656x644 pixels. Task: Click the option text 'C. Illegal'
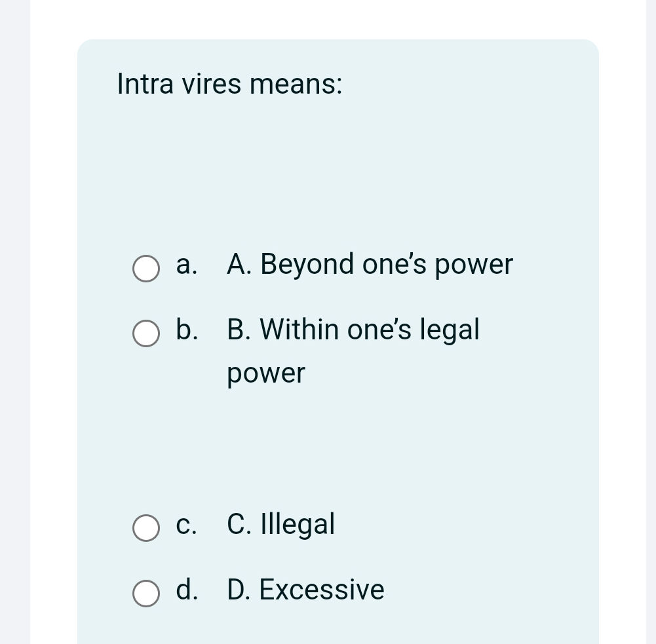[x=280, y=524]
